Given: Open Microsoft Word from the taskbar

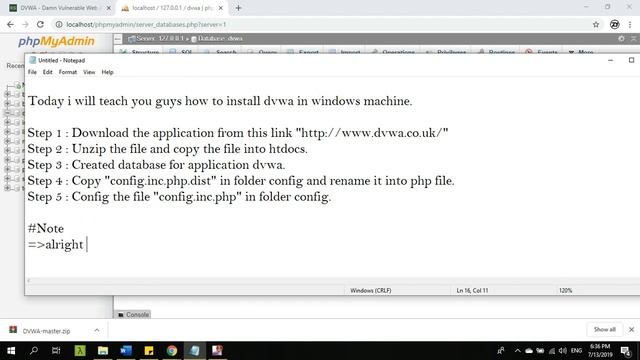Looking at the screenshot, I should point(126,351).
